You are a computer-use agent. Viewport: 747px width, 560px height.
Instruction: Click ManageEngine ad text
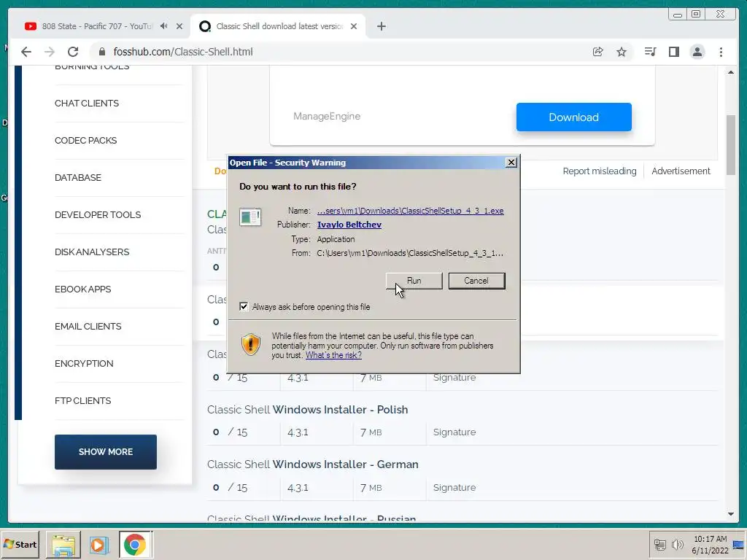[327, 116]
